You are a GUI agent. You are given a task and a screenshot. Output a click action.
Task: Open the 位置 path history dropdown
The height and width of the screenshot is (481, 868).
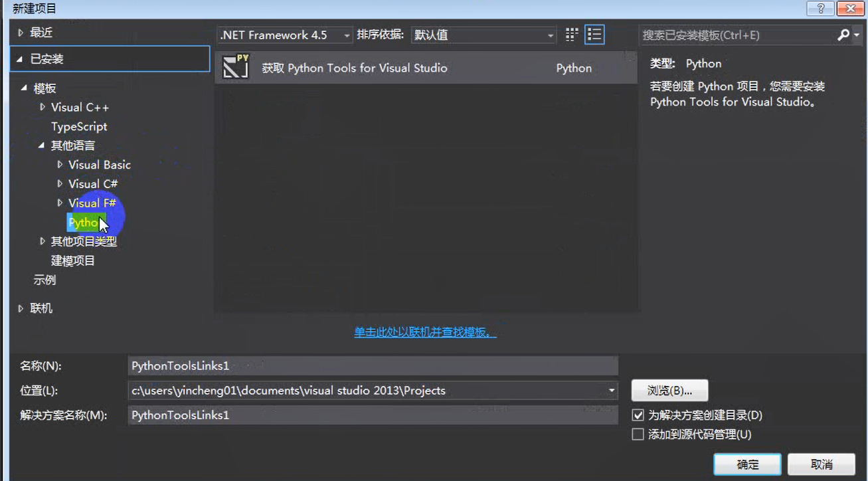point(610,391)
